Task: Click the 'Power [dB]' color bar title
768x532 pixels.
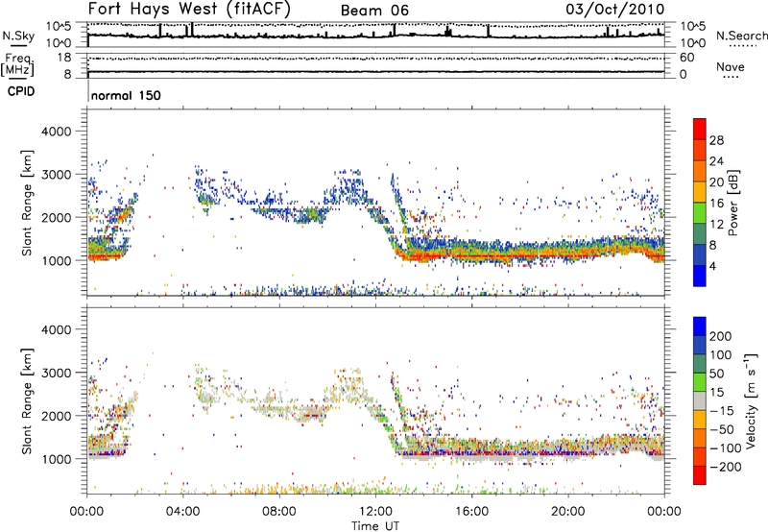Action: coord(732,203)
